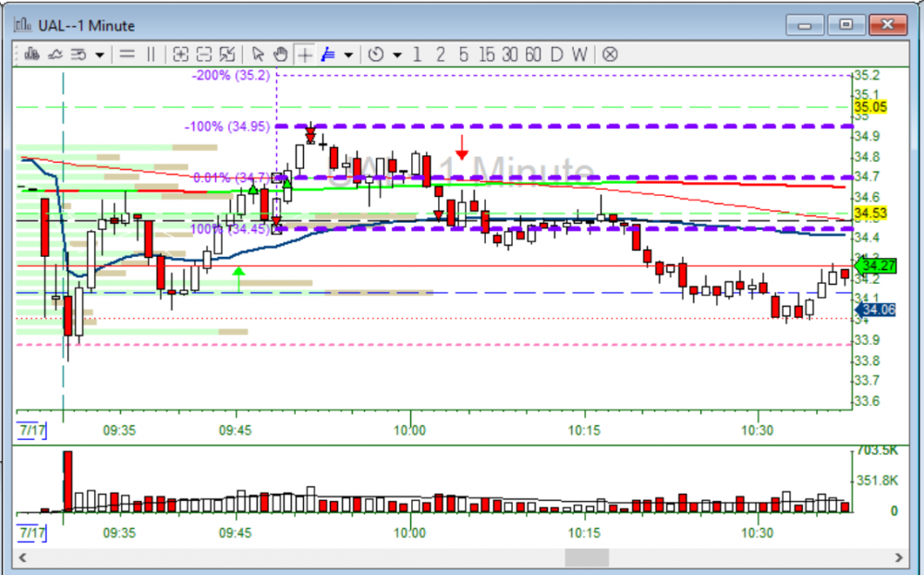Screen dimensions: 924x575
Task: Toggle the first dotted-box zoom icon
Action: click(x=180, y=55)
